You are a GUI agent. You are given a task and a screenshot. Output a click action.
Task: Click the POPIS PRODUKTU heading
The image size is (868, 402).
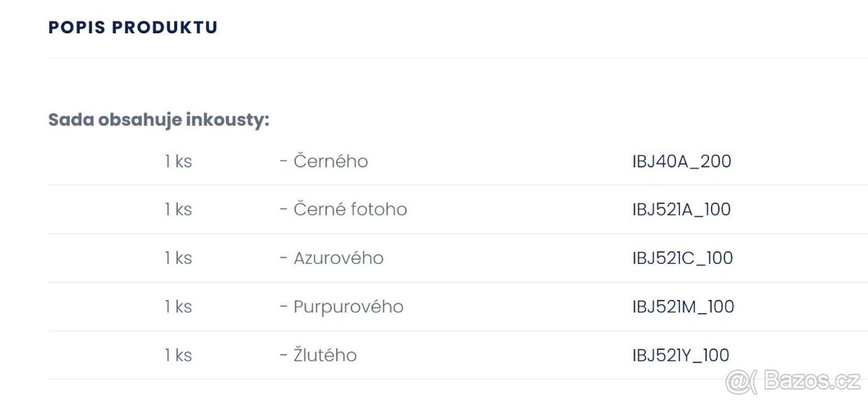pos(133,27)
